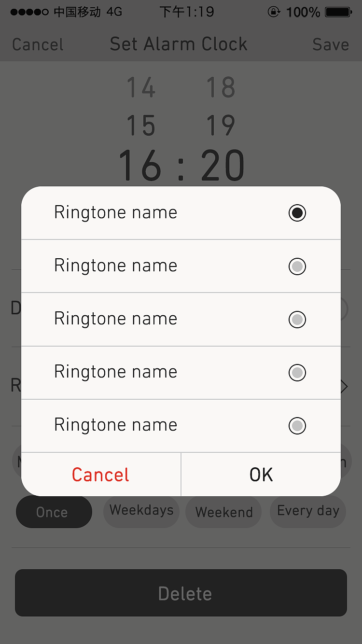
Task: Select the first ringtone's radio button
Action: click(x=297, y=213)
